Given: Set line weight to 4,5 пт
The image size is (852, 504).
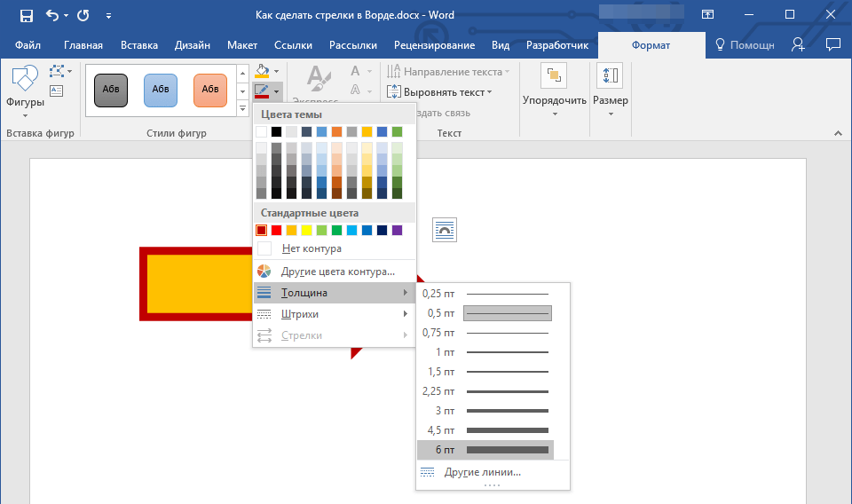Looking at the screenshot, I should 485,430.
